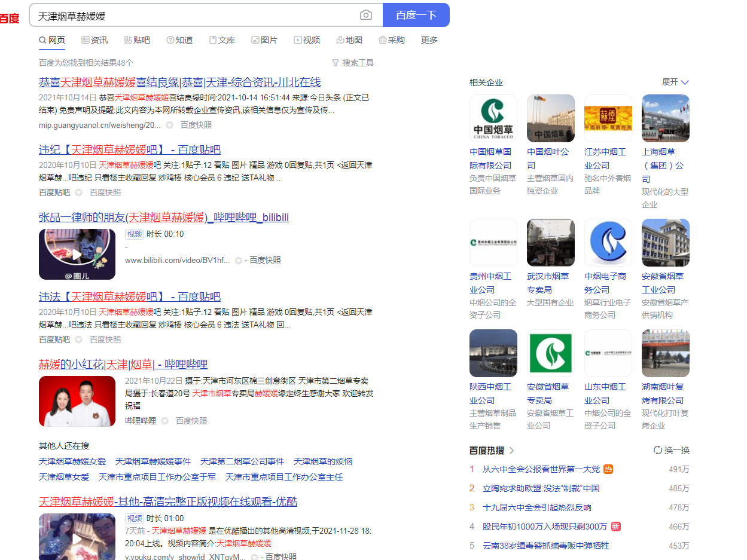747x560 pixels.
Task: Search related term 天津市重点项目工作办公室主任
Action: [284, 477]
